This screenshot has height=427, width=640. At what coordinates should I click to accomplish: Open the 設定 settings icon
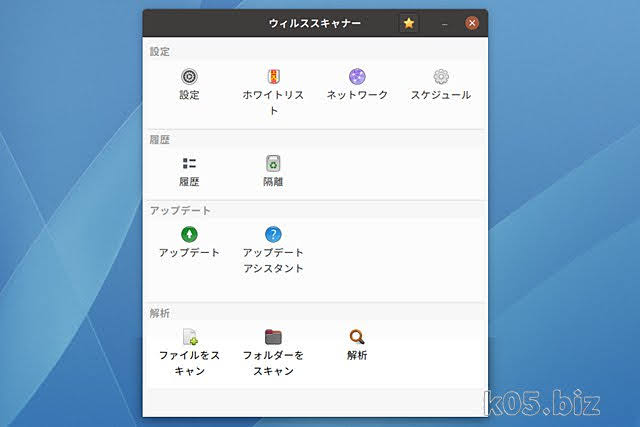pyautogui.click(x=189, y=77)
